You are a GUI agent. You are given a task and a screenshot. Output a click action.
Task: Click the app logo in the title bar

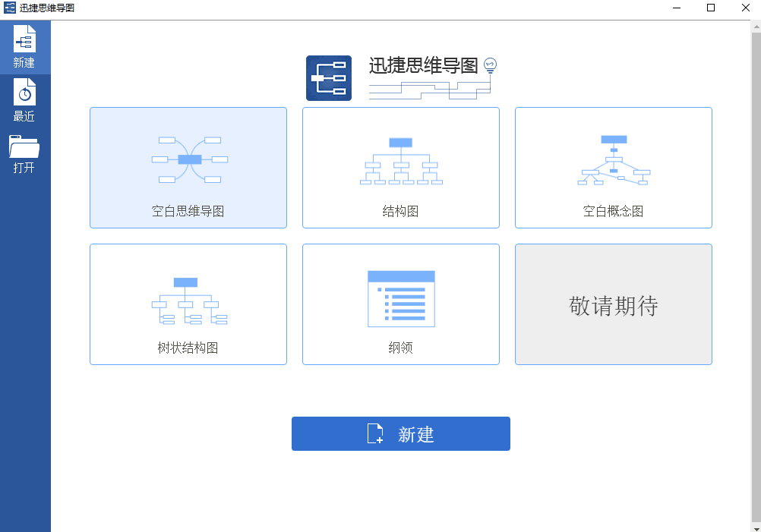click(x=11, y=8)
